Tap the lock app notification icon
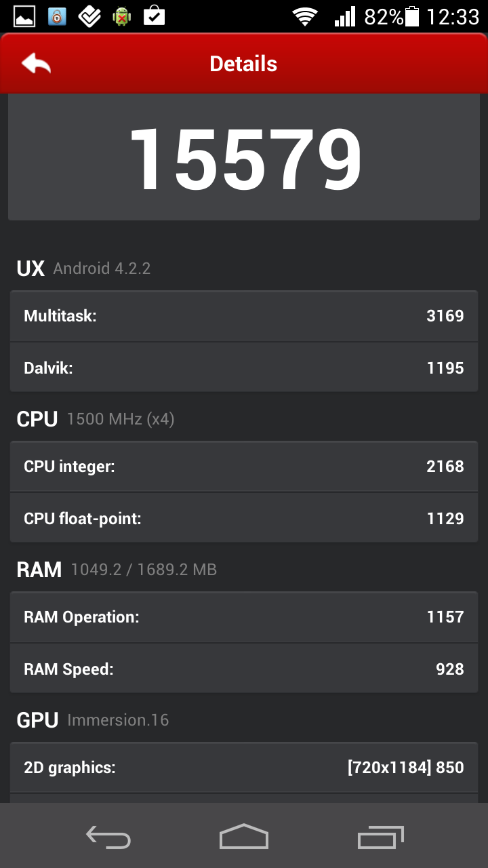Screen dimensions: 488x868 coord(57,16)
